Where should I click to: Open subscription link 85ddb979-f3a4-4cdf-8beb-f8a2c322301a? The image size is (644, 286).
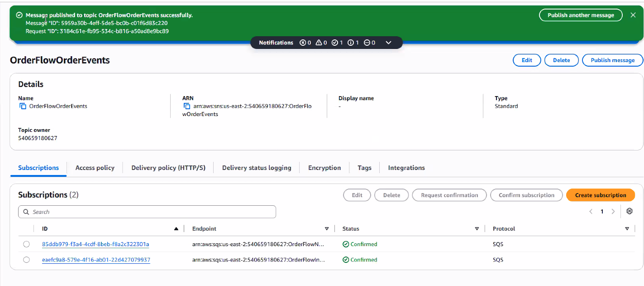click(x=95, y=244)
